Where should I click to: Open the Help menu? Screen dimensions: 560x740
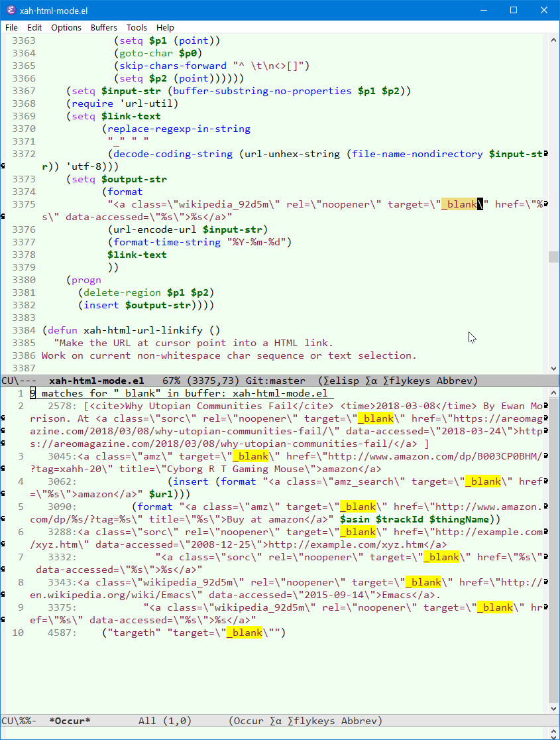(x=165, y=27)
